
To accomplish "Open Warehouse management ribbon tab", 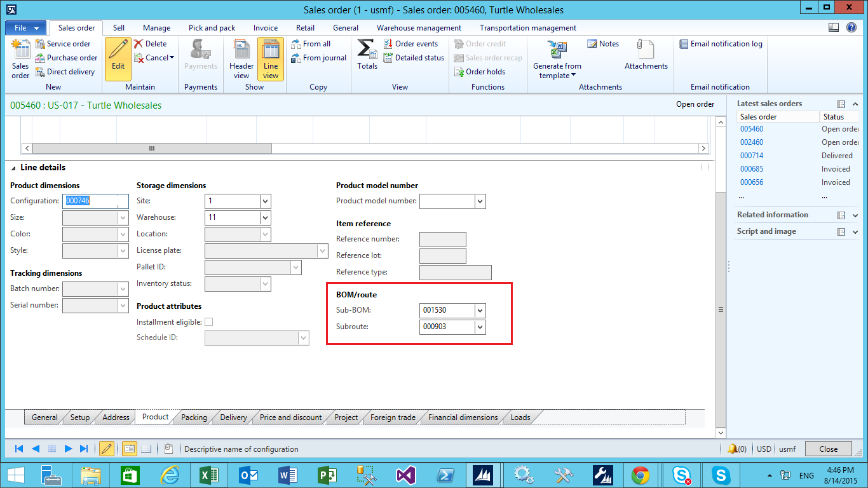I will (x=419, y=28).
